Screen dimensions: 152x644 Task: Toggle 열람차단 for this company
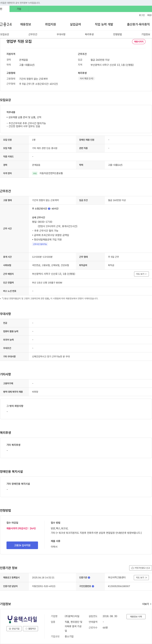point(31,628)
